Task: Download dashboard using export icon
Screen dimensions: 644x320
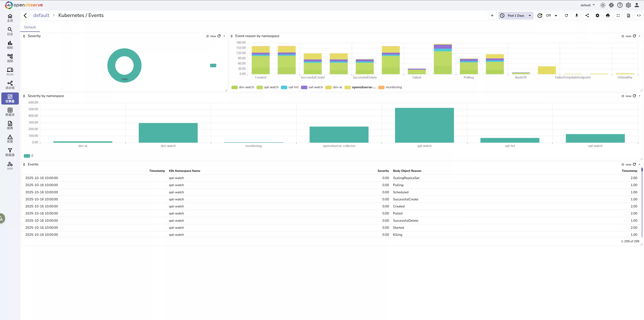Action: [577, 15]
